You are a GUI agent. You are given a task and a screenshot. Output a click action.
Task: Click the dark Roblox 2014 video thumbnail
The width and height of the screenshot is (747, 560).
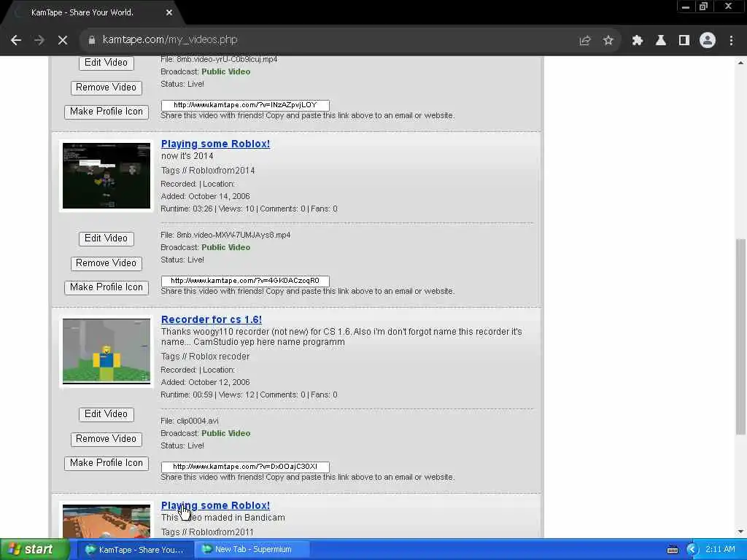(x=107, y=176)
